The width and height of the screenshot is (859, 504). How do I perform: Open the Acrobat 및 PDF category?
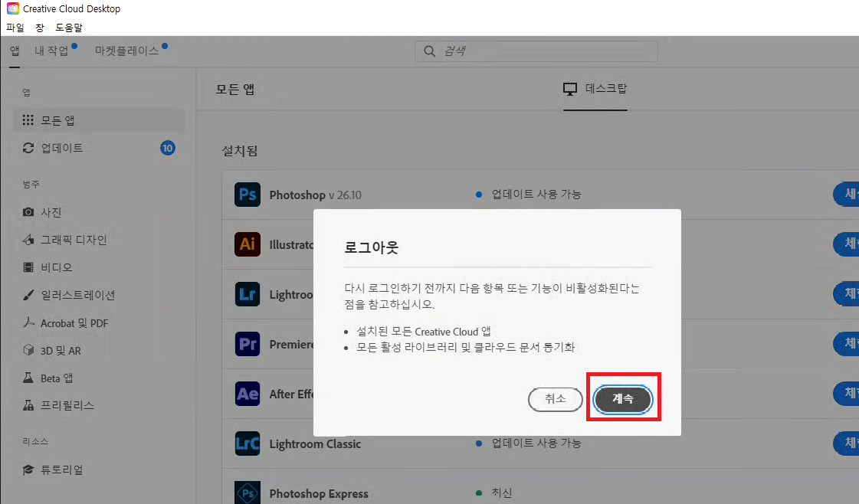(x=74, y=323)
